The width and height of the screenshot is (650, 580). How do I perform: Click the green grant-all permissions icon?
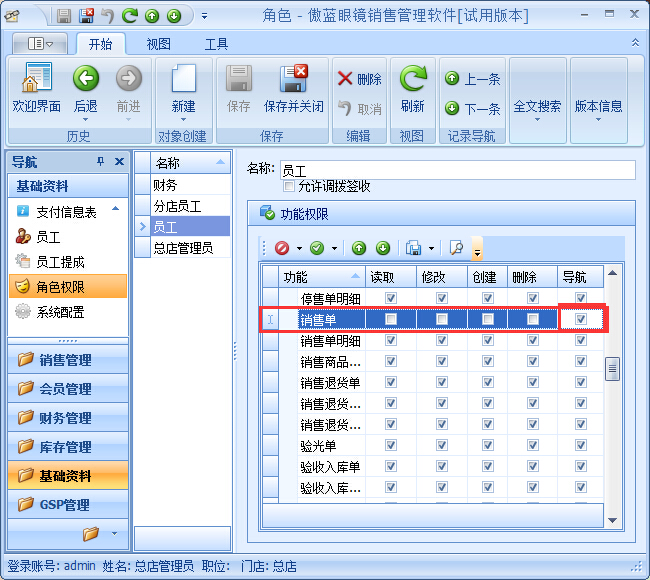317,248
